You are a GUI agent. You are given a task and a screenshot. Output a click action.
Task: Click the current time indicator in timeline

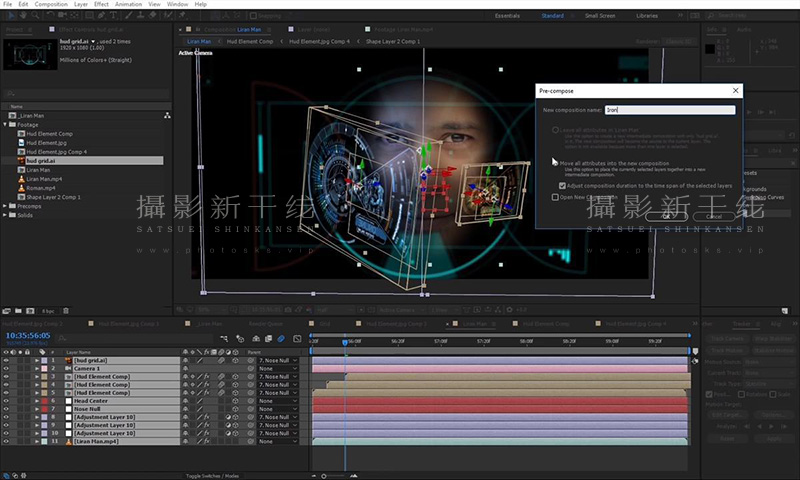[345, 342]
